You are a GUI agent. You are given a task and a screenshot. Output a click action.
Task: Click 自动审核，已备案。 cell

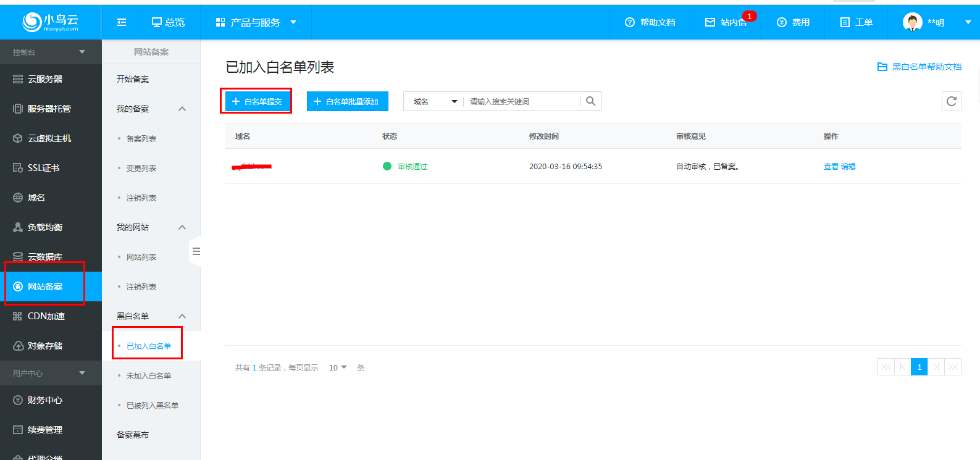pos(708,167)
